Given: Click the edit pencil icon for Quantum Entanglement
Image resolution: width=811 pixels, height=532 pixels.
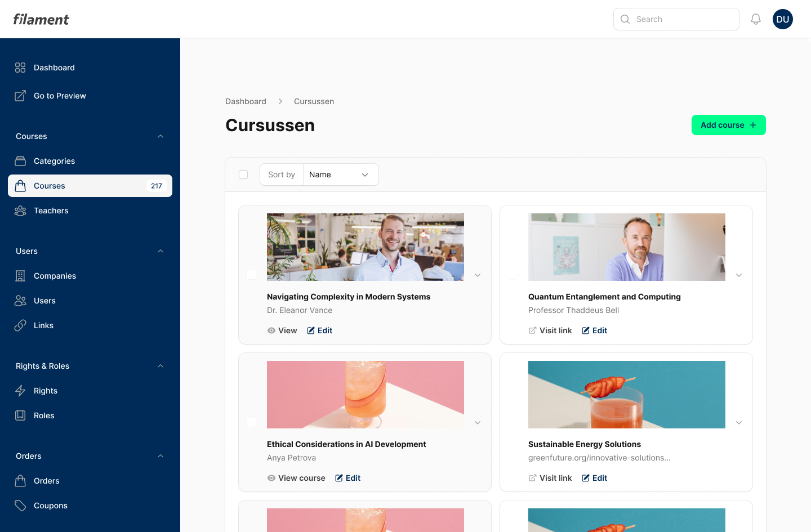Looking at the screenshot, I should click(x=586, y=330).
